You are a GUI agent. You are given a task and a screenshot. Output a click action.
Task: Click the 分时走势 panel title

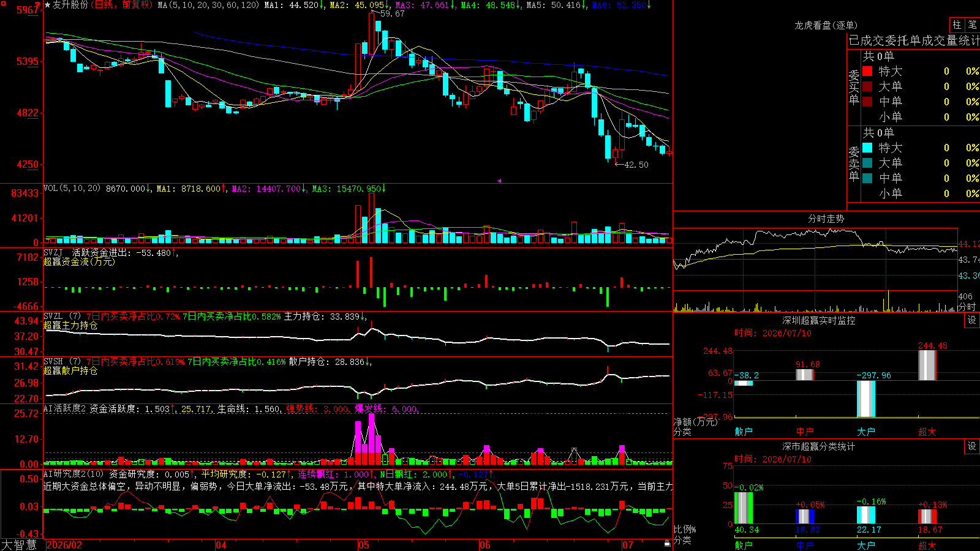click(x=826, y=219)
